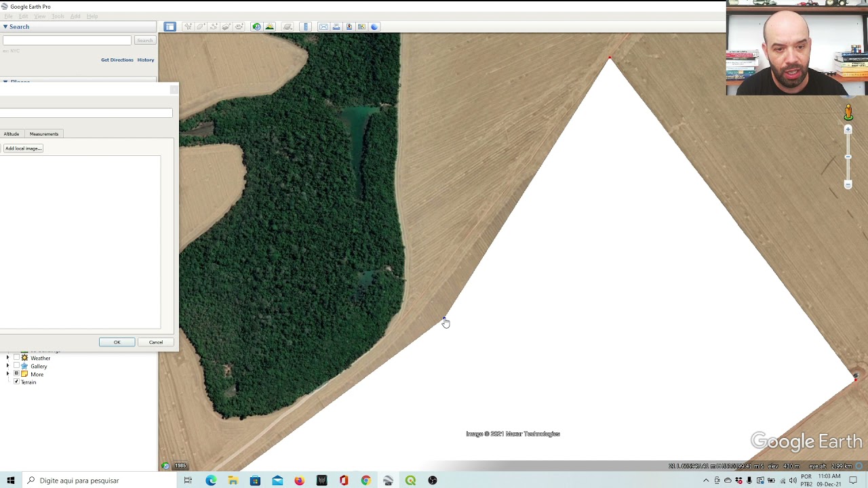
Task: Click View in Google Maps icon
Action: (x=361, y=26)
